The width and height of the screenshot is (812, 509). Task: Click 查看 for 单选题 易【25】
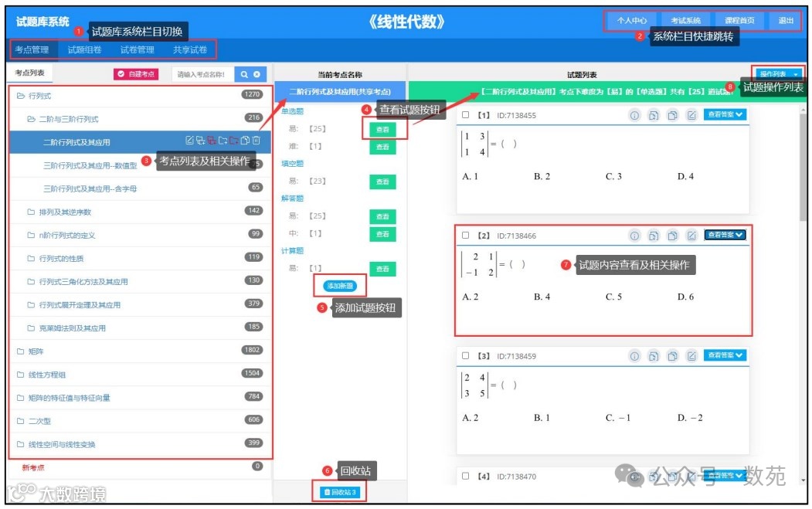382,130
